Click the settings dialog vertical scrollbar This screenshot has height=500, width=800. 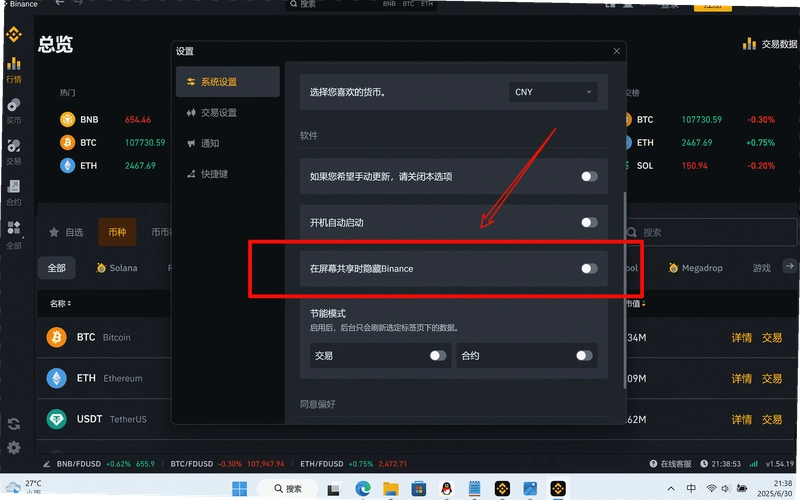624,291
